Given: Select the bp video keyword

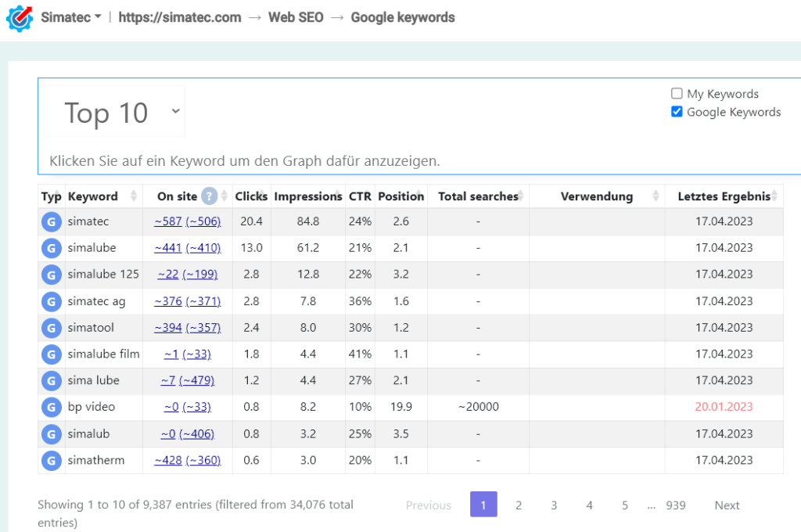Looking at the screenshot, I should (x=92, y=408).
